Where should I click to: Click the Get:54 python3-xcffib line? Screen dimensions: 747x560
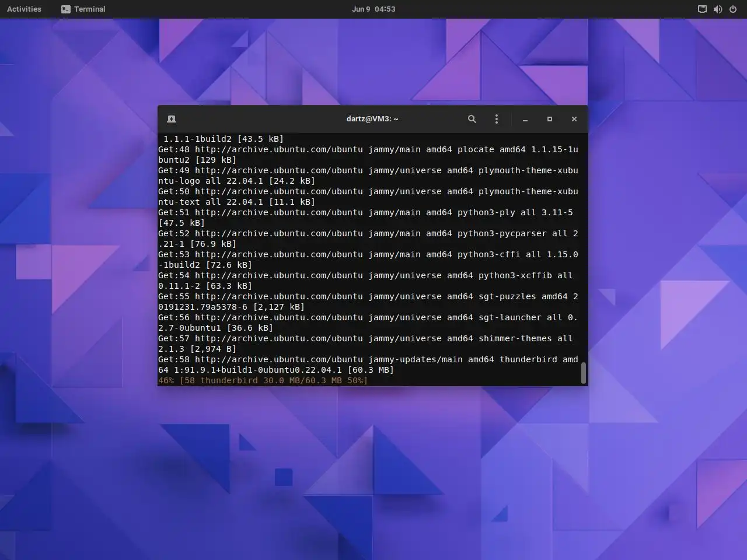click(x=366, y=281)
